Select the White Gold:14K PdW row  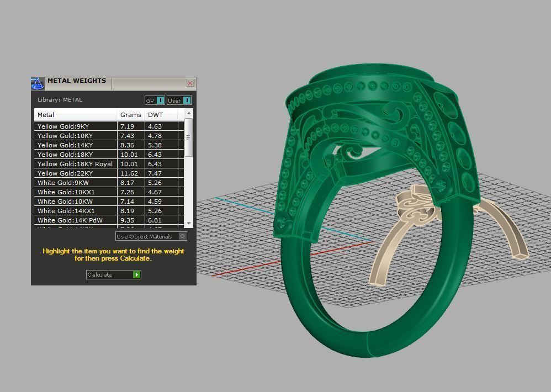(109, 220)
